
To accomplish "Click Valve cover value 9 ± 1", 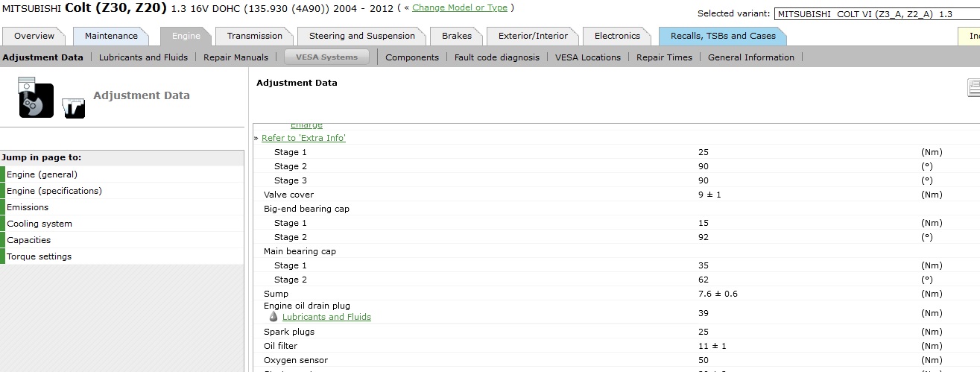I will point(709,195).
